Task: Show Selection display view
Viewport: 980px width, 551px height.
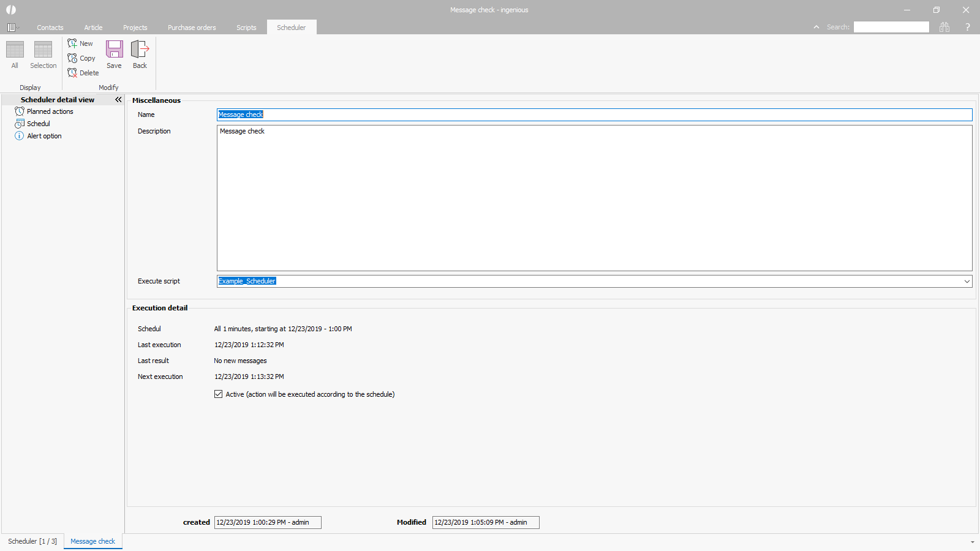Action: [x=43, y=54]
